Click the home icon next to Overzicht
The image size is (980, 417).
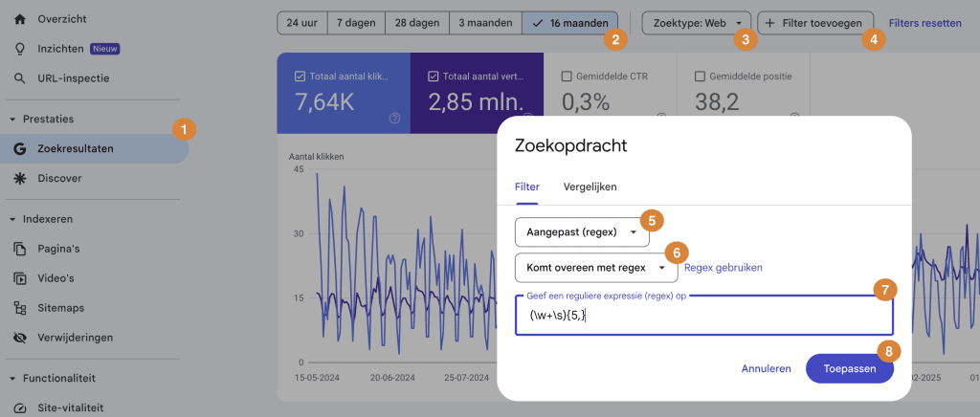pyautogui.click(x=20, y=19)
